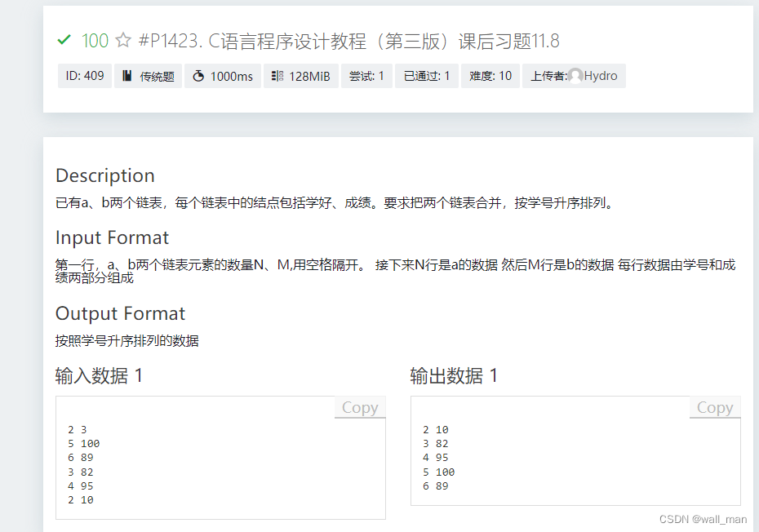The width and height of the screenshot is (759, 532).
Task: Click the CSDN @wall_man watermark link
Action: click(x=702, y=519)
